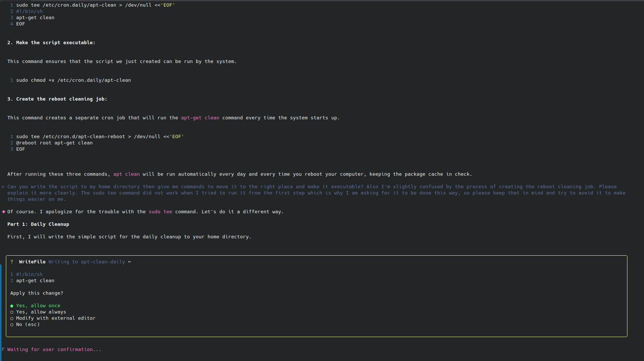Image resolution: width=644 pixels, height=361 pixels.
Task: Click the spinner beside 'Waiting for user confirmation'
Action: coord(3,350)
